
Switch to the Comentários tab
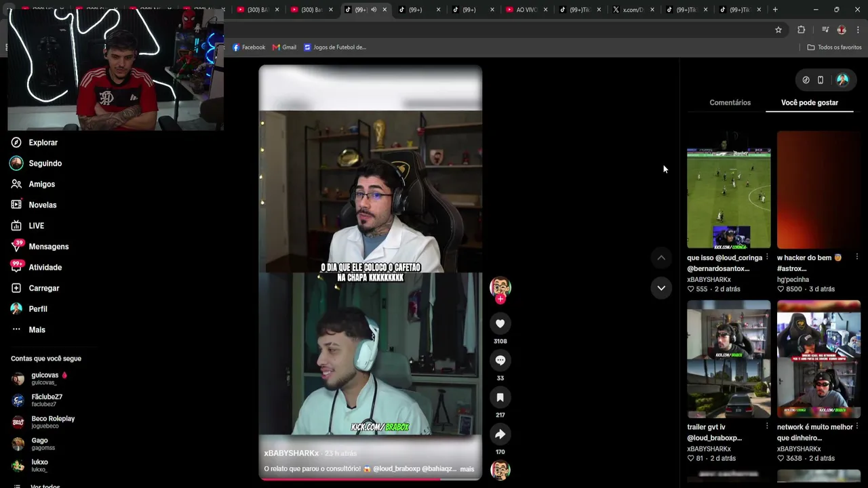point(730,102)
